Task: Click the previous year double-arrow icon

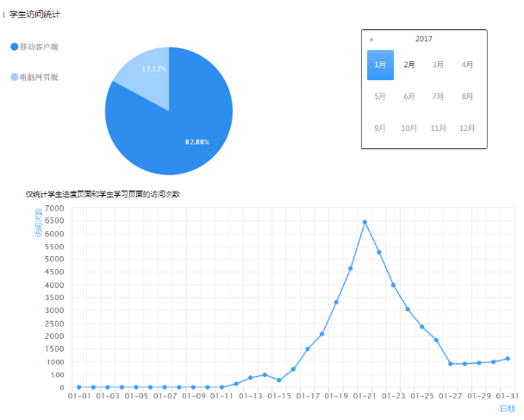Action: point(371,40)
